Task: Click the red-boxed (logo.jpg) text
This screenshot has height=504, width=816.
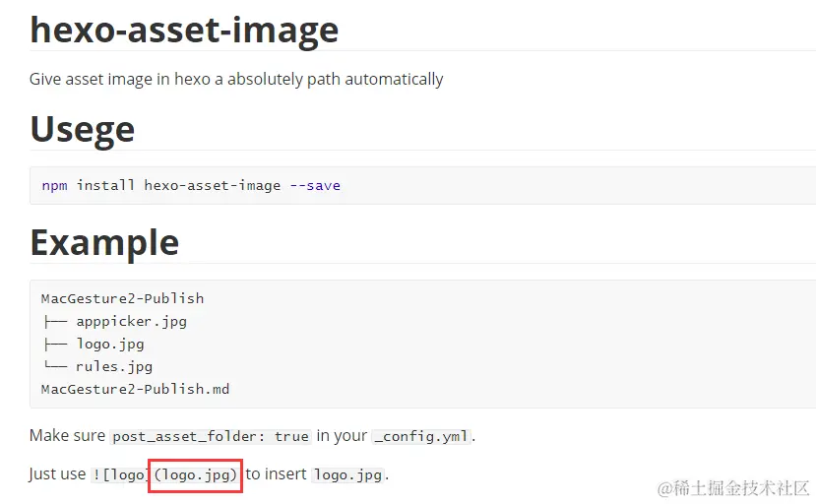Action: pyautogui.click(x=196, y=474)
